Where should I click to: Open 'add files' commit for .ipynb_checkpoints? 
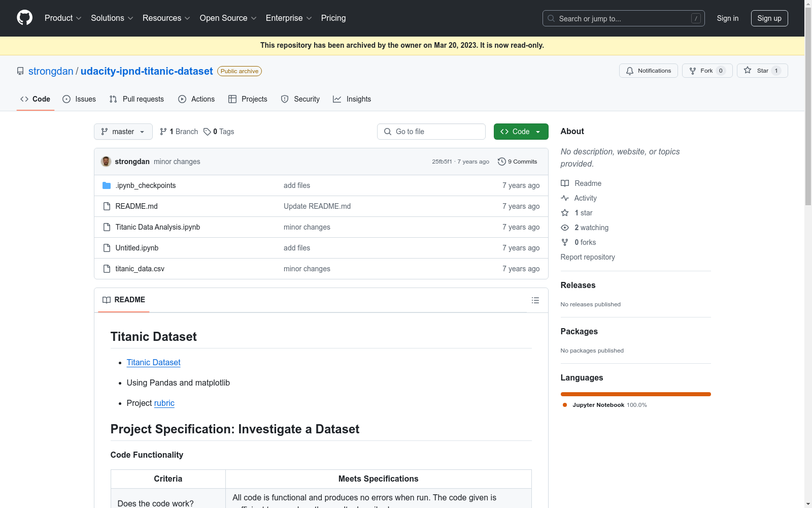pyautogui.click(x=297, y=185)
